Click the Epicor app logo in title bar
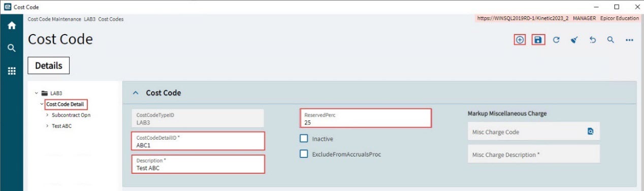This screenshot has height=191, width=644. [7, 7]
